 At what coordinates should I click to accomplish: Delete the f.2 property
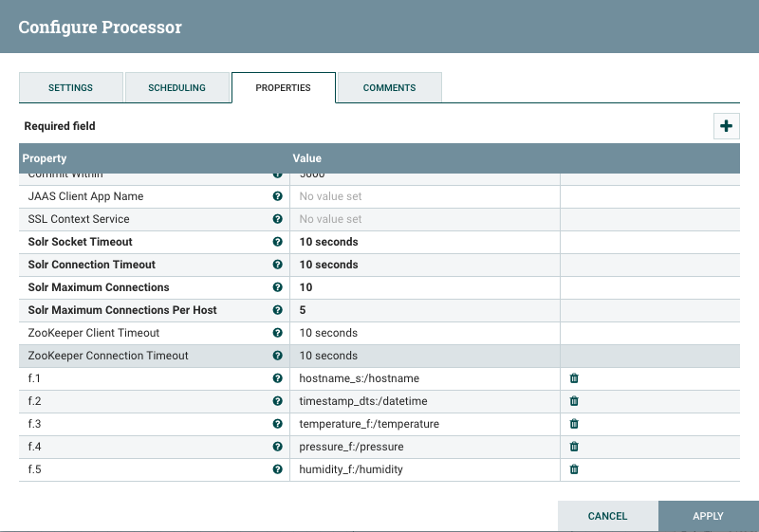point(574,400)
